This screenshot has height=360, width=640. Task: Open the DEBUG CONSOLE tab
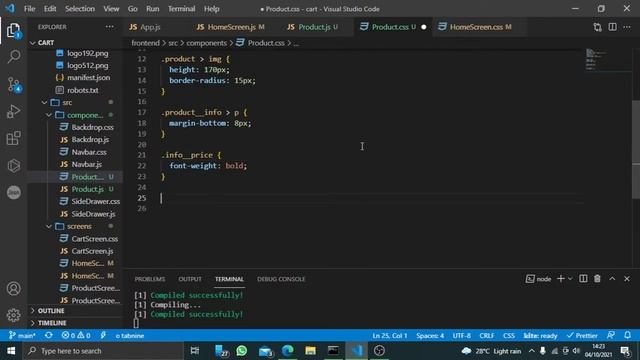pyautogui.click(x=281, y=279)
